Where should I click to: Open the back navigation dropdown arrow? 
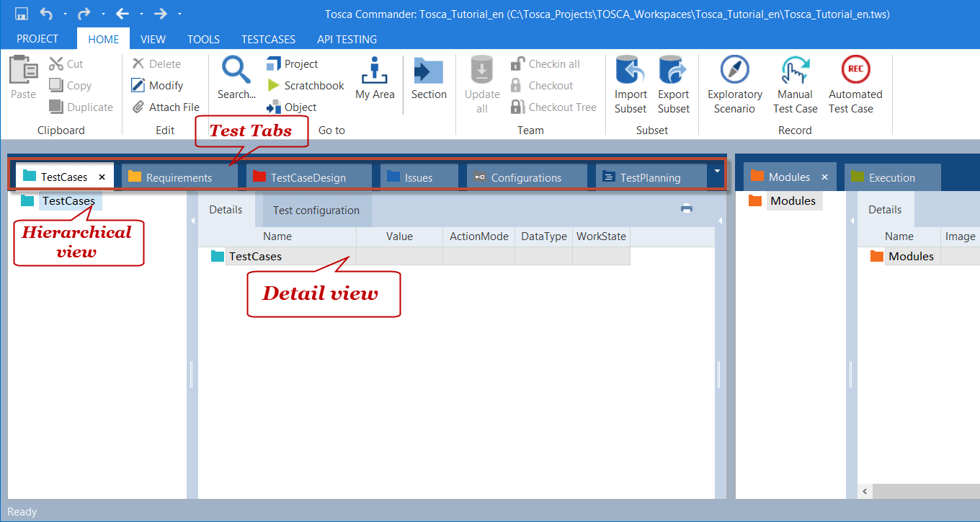pyautogui.click(x=141, y=14)
